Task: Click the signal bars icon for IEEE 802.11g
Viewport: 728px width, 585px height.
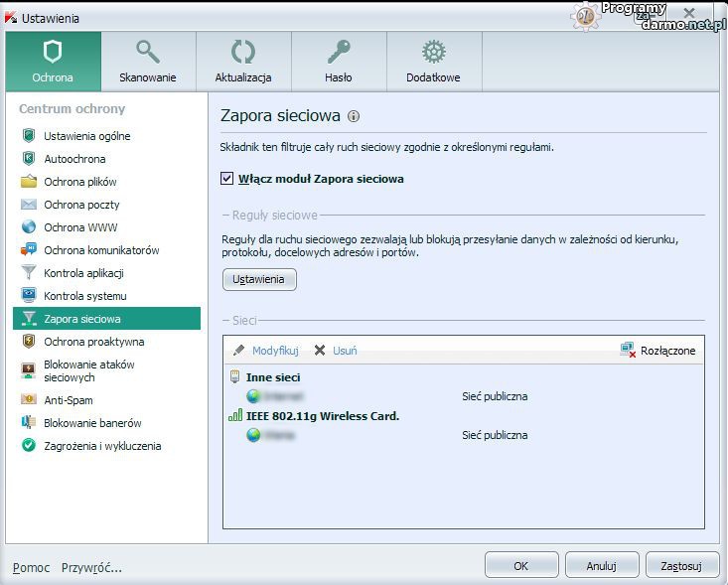Action: pyautogui.click(x=235, y=414)
